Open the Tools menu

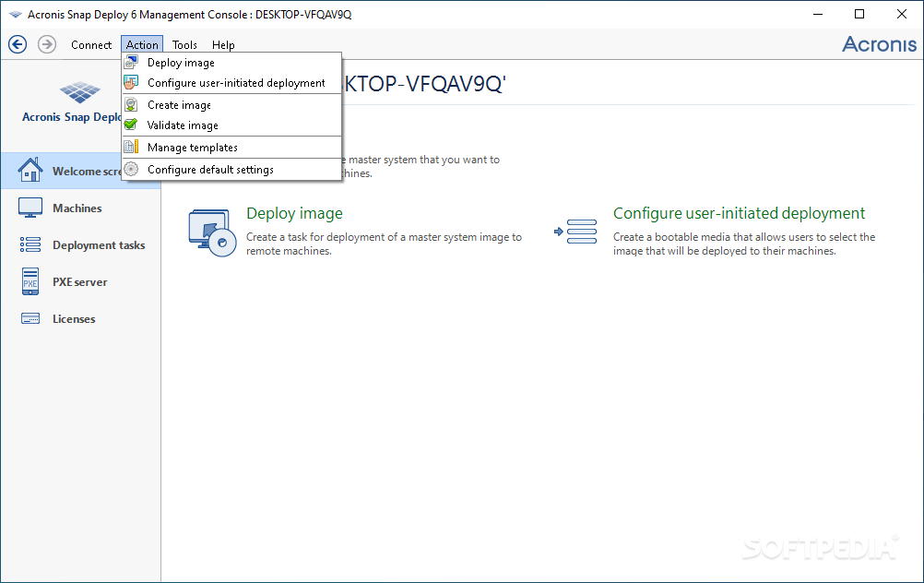pos(184,45)
